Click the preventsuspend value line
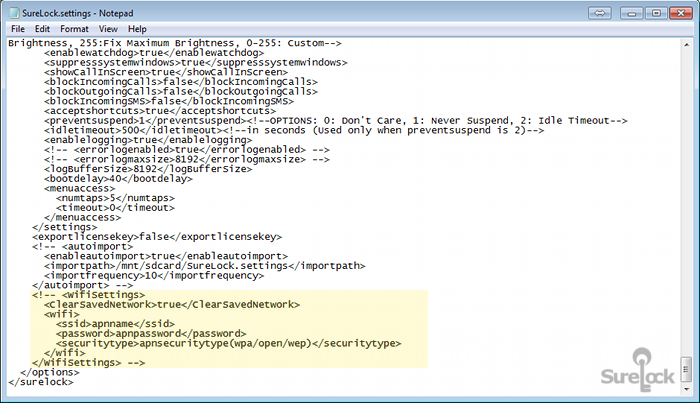Viewport: 700px width, 403px height. [x=336, y=120]
